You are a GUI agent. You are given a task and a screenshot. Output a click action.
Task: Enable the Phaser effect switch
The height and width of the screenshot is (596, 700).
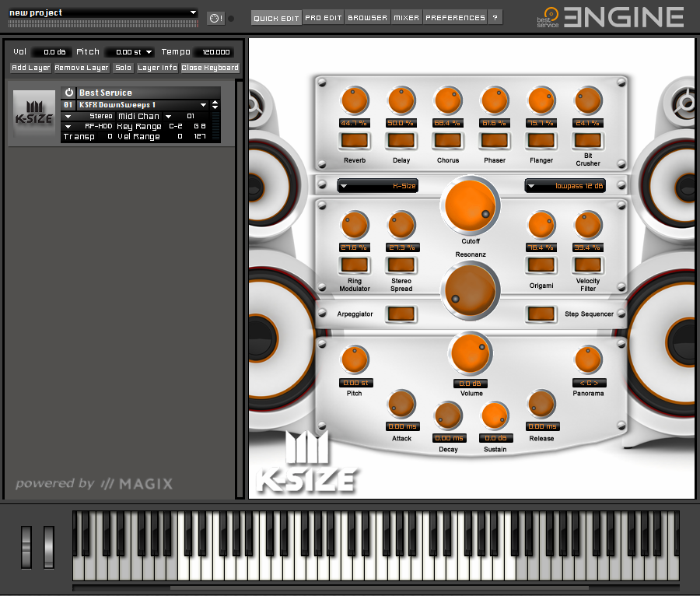point(495,141)
